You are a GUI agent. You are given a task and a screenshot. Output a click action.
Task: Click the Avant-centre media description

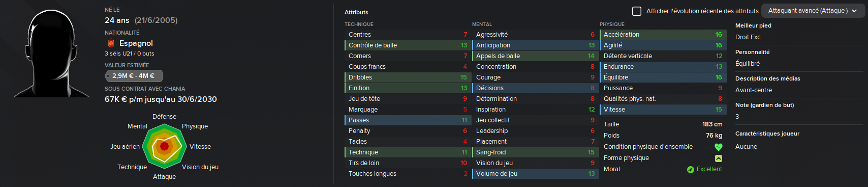point(754,90)
